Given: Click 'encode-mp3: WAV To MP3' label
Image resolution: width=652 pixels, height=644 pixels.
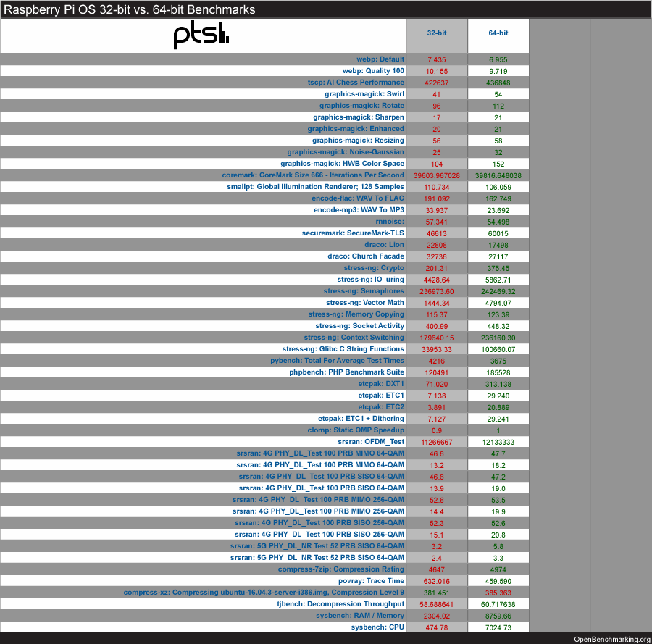Looking at the screenshot, I should coord(359,210).
